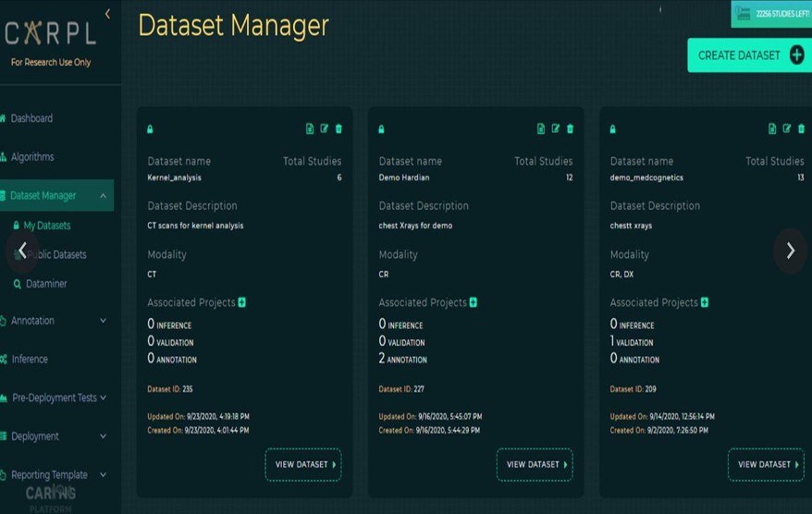Click description 'chest Xrays for demo'

[415, 226]
